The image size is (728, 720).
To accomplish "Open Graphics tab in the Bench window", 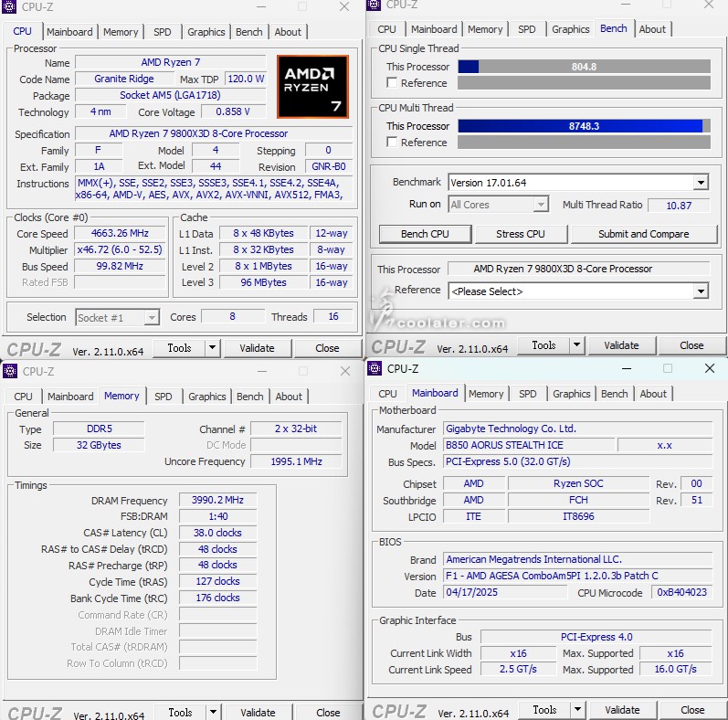I will point(571,29).
